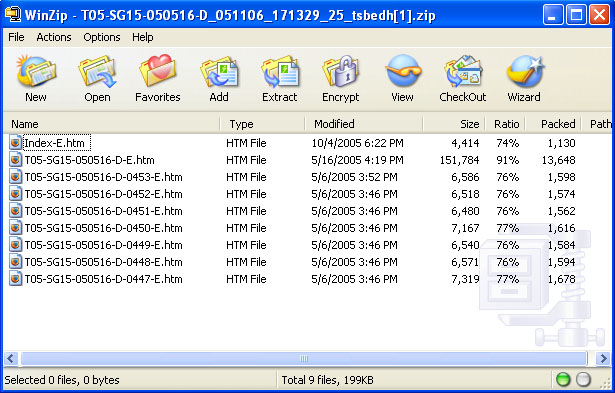This screenshot has height=393, width=615.
Task: Sort files by Size column header
Action: (454, 124)
